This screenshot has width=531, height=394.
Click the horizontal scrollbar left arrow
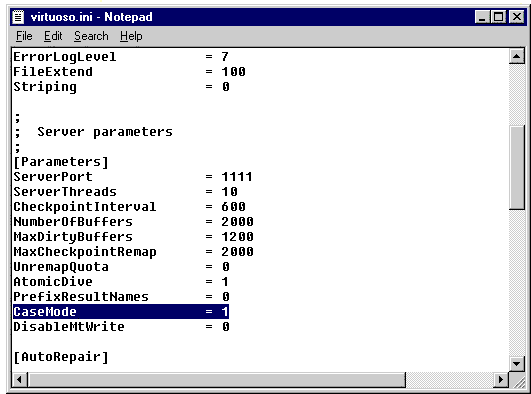pyautogui.click(x=20, y=379)
